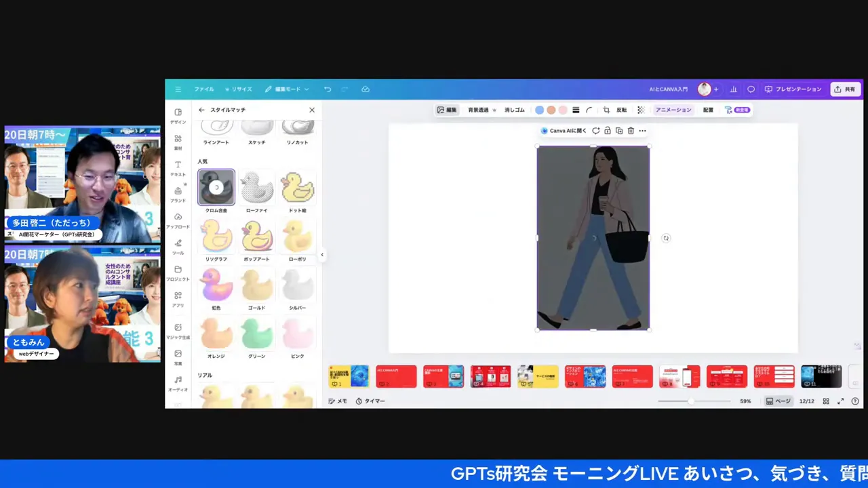The width and height of the screenshot is (868, 488).
Task: Select the クロム合金 duck style swatch
Action: point(216,187)
